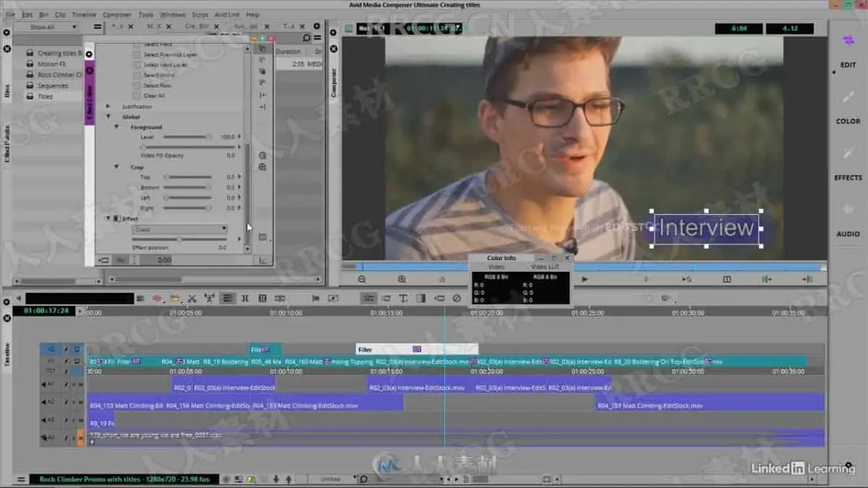Click the Motion FX bin icon
Screen dimensions: 868x488
[30, 64]
